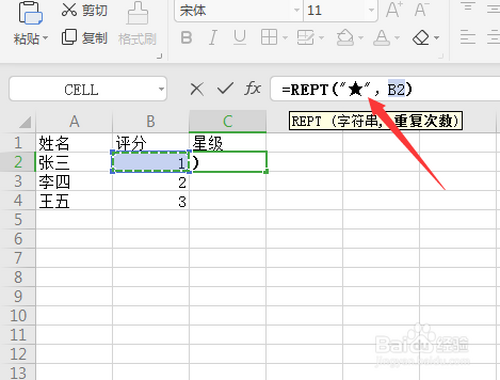Click cell containing 李四

tap(74, 182)
